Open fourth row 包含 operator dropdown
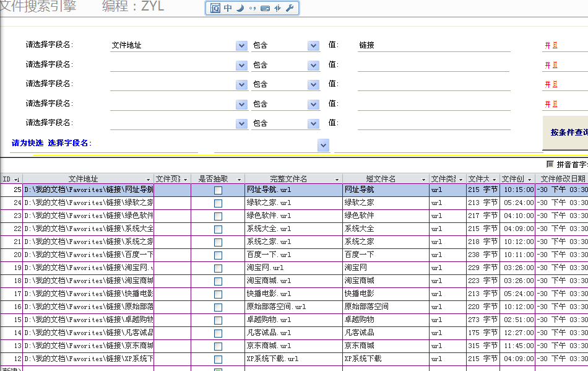 314,104
